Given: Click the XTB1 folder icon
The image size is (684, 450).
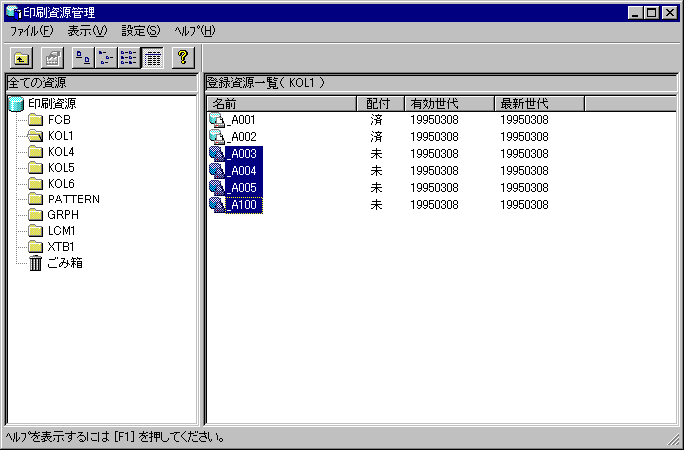Looking at the screenshot, I should 35,247.
